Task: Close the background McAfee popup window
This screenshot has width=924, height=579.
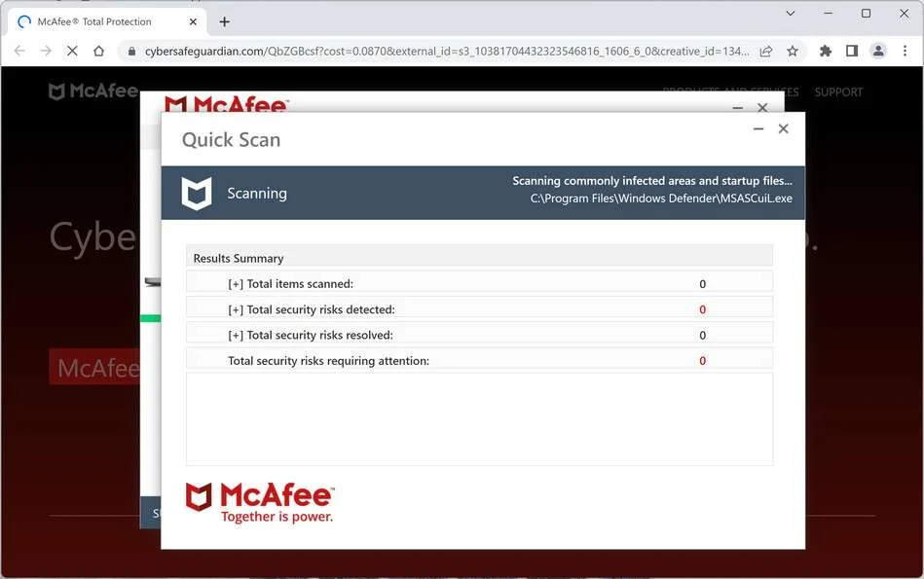Action: pos(762,107)
